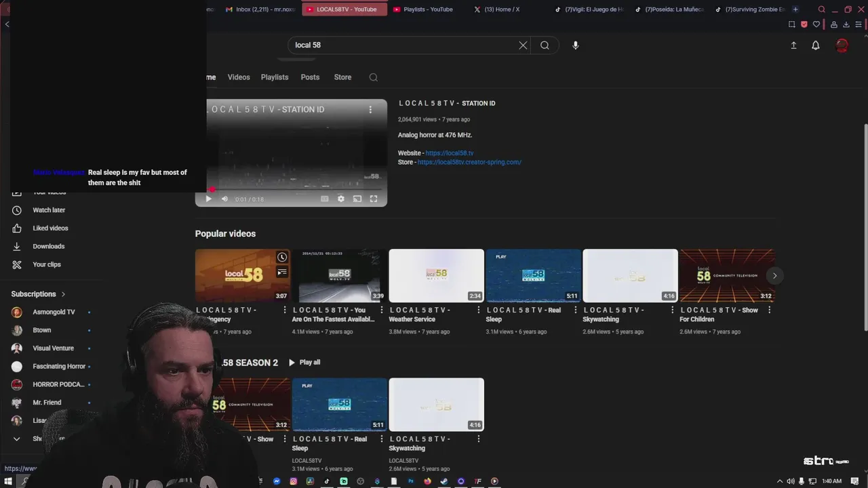The height and width of the screenshot is (488, 868).
Task: Open Fascinating Horror subscription
Action: coord(59,367)
